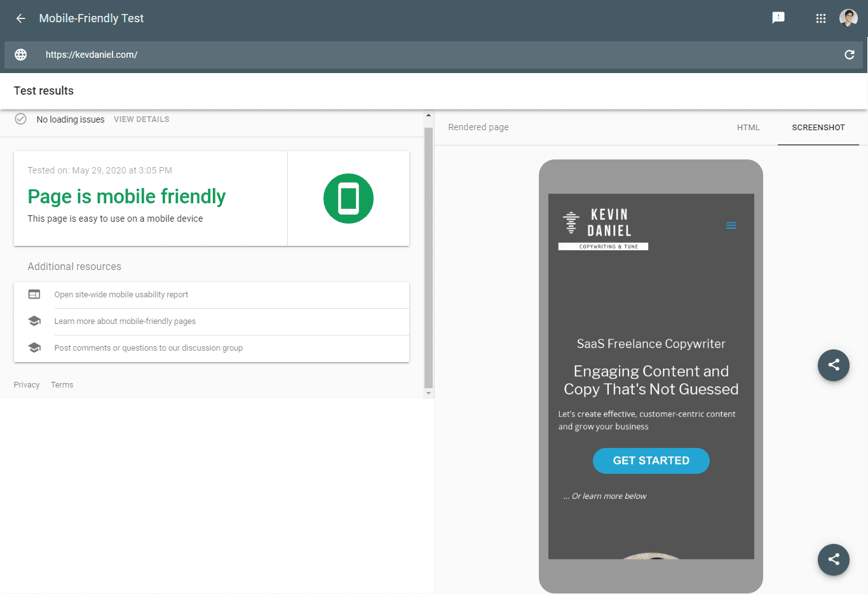Click the globe icon beside URL
The width and height of the screenshot is (868, 594).
click(x=21, y=55)
